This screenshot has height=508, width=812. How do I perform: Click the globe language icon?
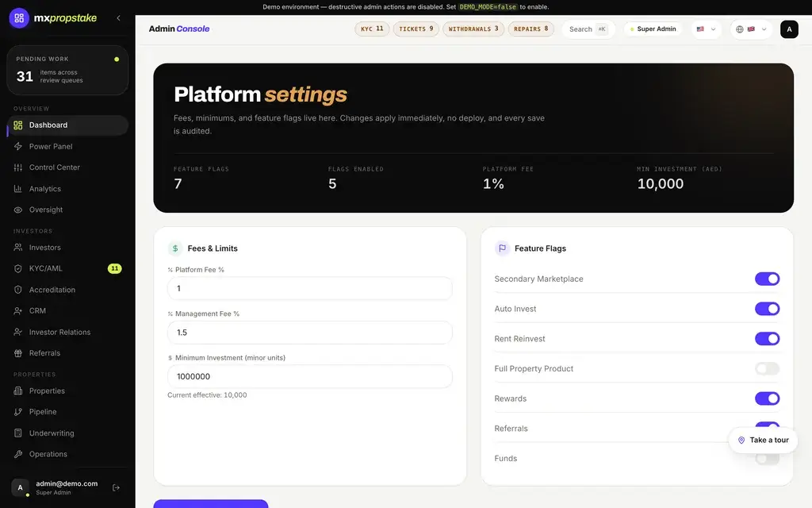coord(740,29)
